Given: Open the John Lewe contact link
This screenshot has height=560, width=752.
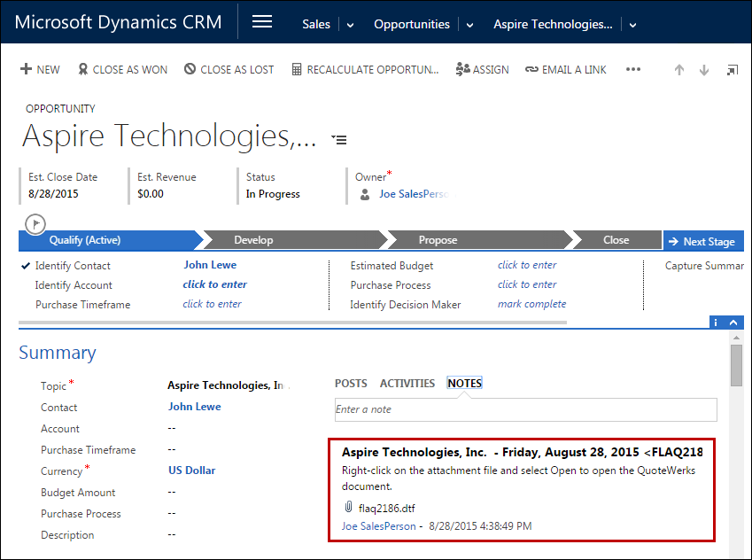Looking at the screenshot, I should click(194, 407).
